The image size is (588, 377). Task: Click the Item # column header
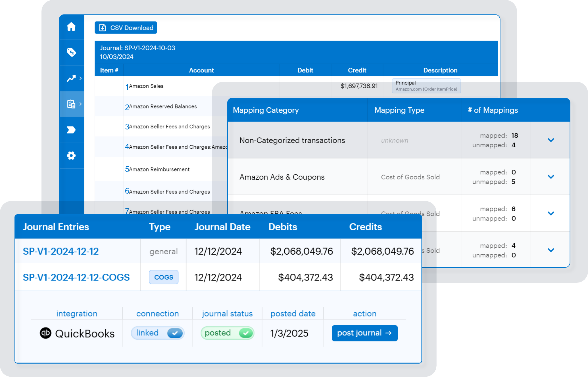coord(109,70)
